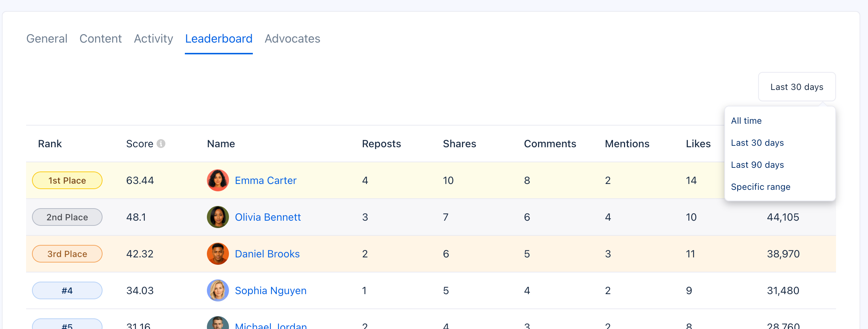Choose Last 30 days menu option

757,143
